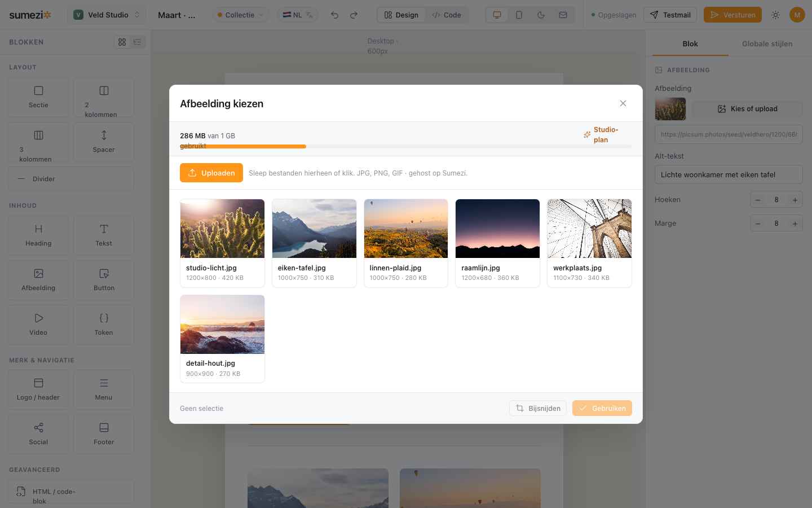Redo the last change
This screenshot has width=812, height=508.
[x=354, y=15]
